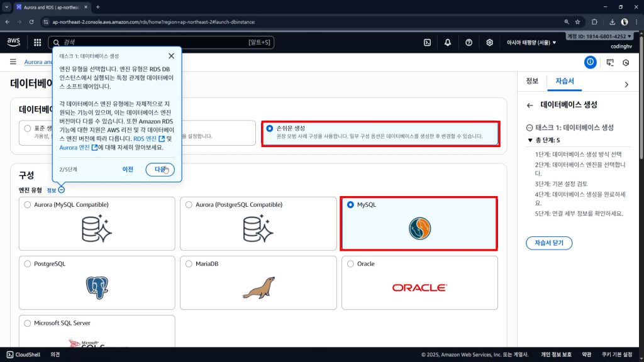Close the tutorial popover with the X
The image size is (644, 362).
pyautogui.click(x=171, y=56)
